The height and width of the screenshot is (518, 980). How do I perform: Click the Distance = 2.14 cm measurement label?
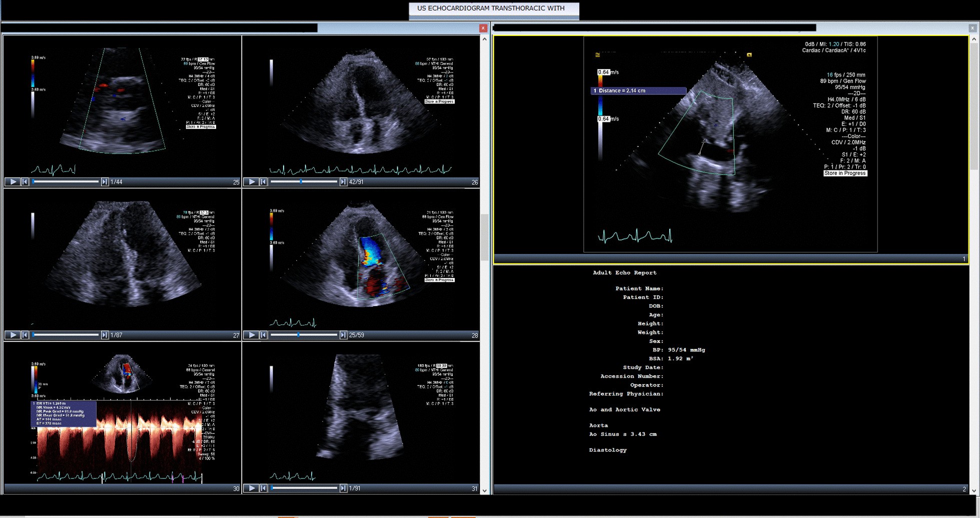(638, 90)
